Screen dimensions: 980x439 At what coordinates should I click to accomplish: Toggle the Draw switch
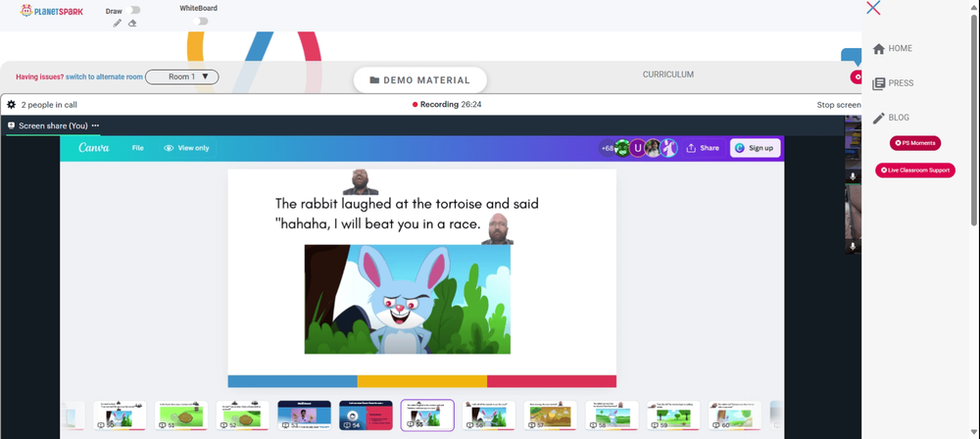point(132,10)
